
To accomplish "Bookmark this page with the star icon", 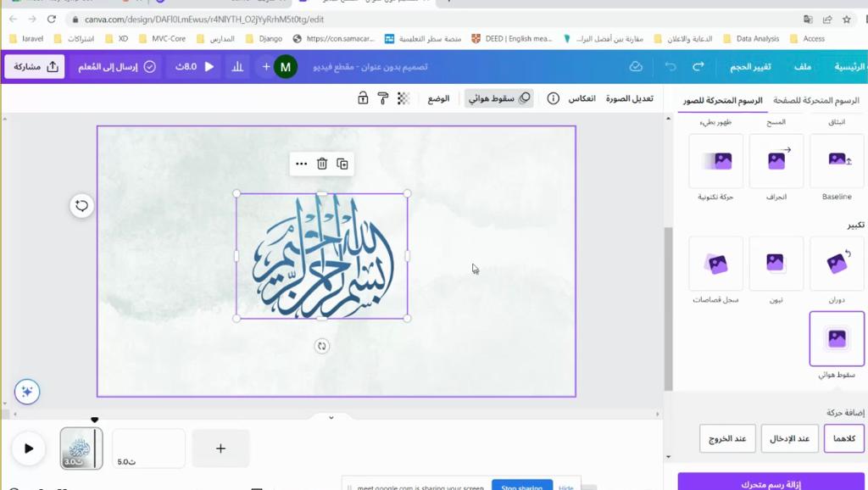I will [x=847, y=19].
